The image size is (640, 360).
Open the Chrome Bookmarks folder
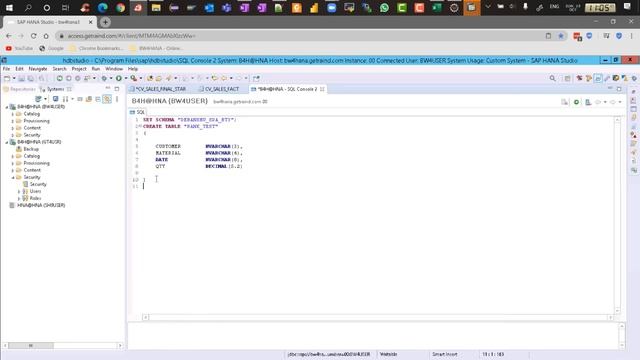point(96,48)
